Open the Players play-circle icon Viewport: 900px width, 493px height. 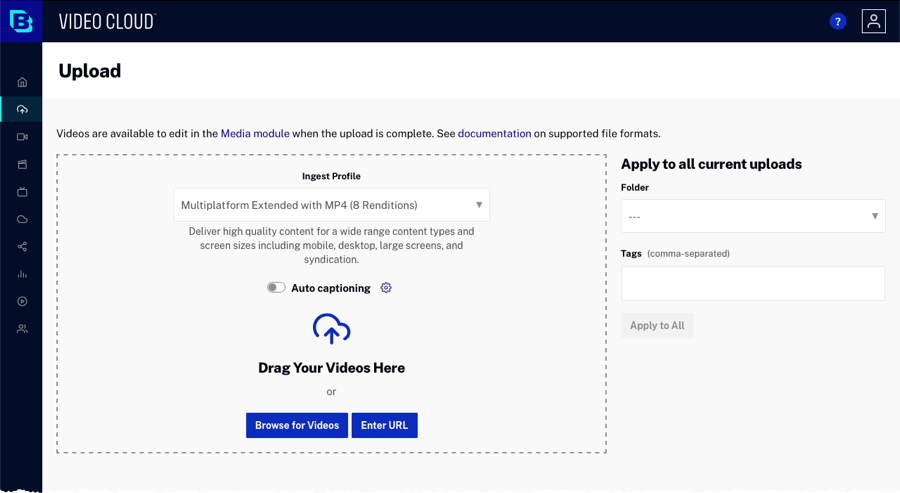[x=22, y=301]
